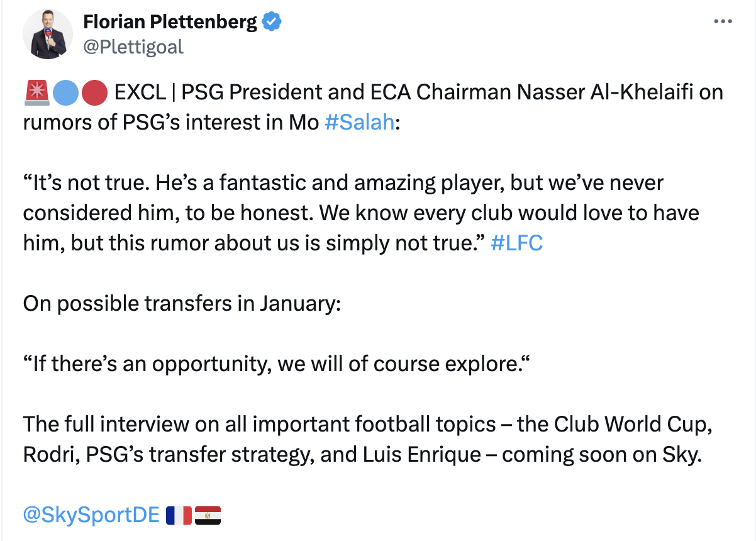Follow the #LFC hashtag link
Image resolution: width=756 pixels, height=541 pixels.
point(516,243)
